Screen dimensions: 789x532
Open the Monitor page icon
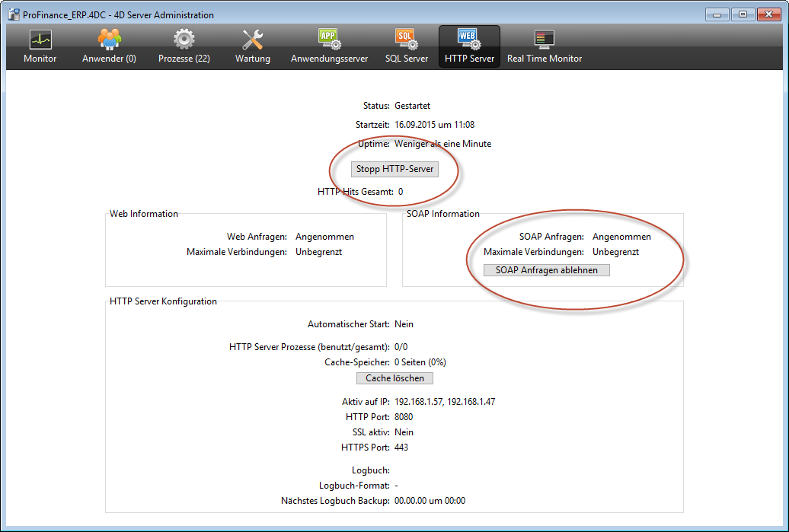pos(40,39)
